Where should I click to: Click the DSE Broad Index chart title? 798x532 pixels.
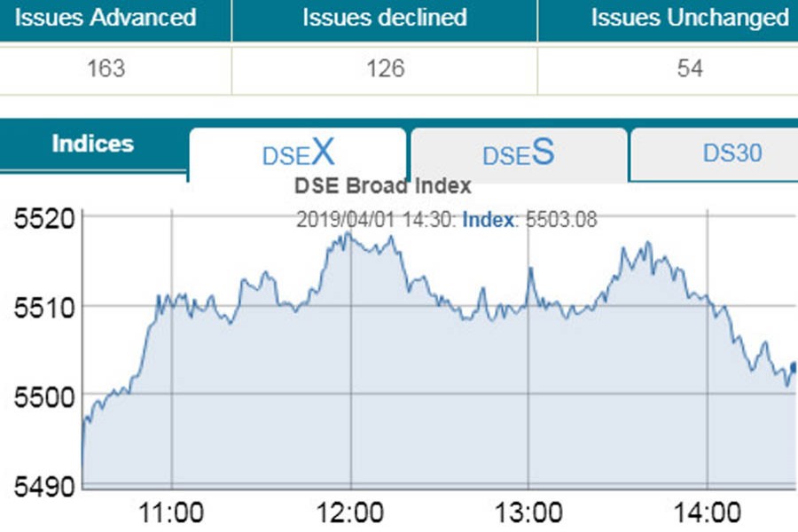[382, 186]
